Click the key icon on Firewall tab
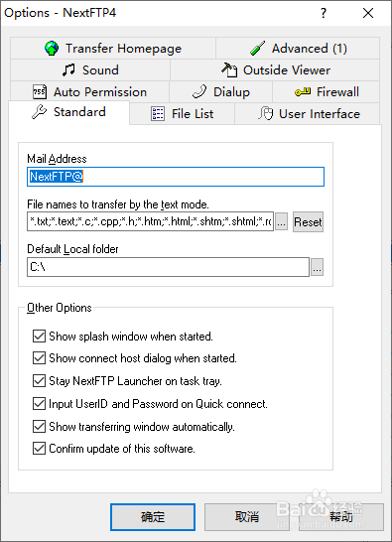The width and height of the screenshot is (392, 542). click(x=303, y=92)
